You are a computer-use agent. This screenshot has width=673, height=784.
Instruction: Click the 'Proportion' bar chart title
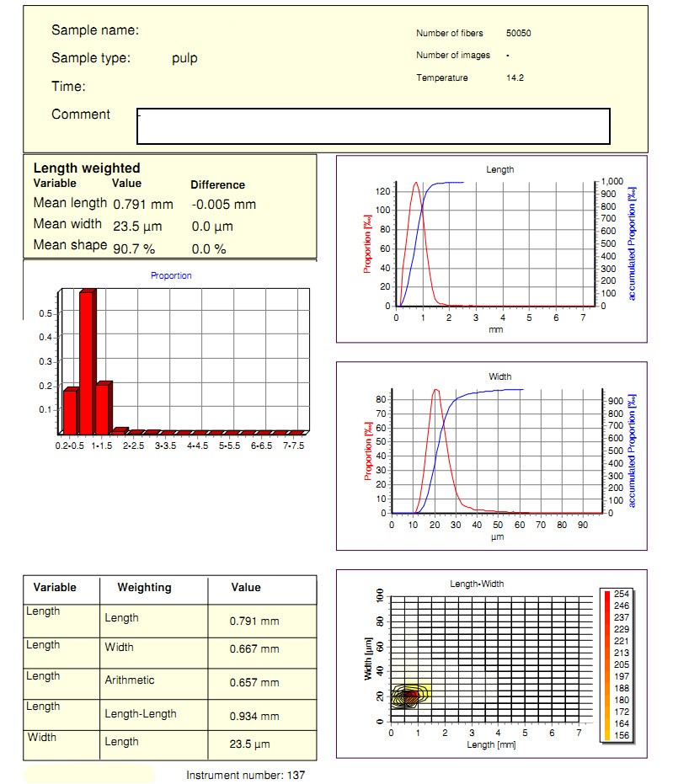coord(171,275)
